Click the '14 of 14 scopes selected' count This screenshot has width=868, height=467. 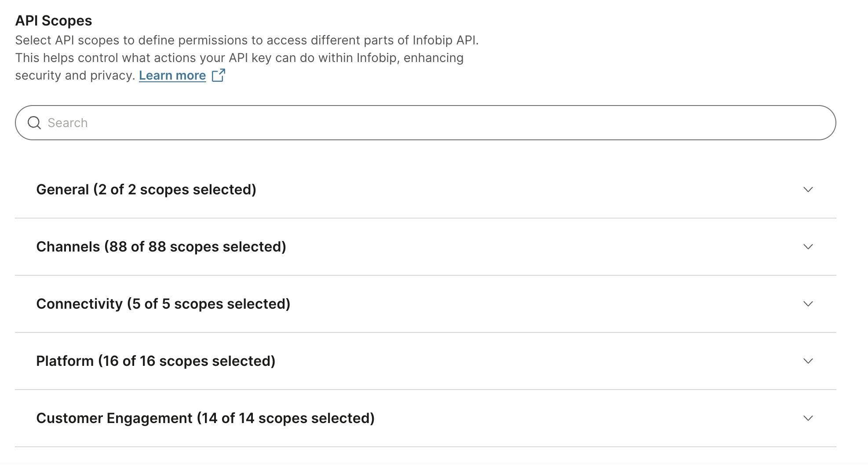coord(286,418)
